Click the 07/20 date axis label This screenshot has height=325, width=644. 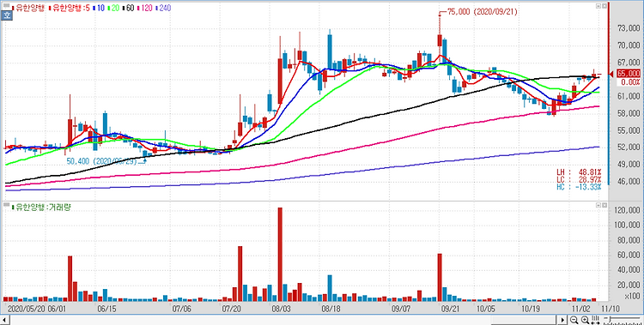pos(233,308)
